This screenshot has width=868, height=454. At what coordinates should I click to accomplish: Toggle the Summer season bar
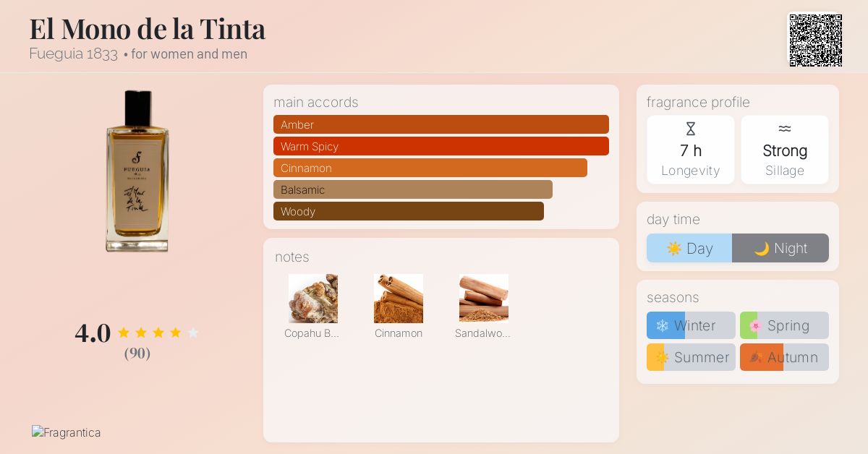[691, 357]
